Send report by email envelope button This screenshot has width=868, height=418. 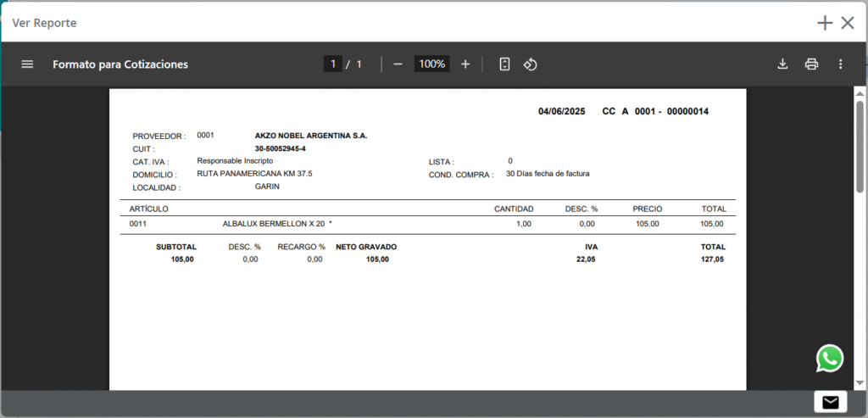coord(831,403)
